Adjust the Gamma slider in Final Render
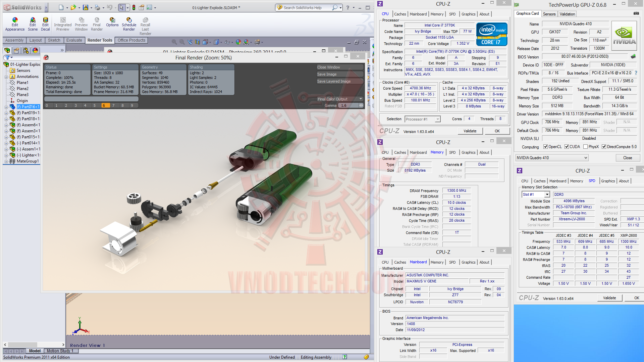Viewport: 644px width, 362px height. [351, 105]
